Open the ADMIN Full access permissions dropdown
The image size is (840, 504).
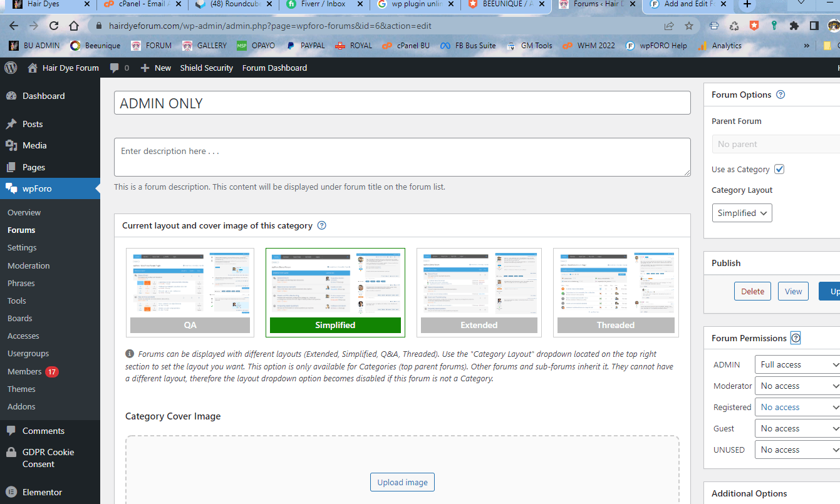797,364
